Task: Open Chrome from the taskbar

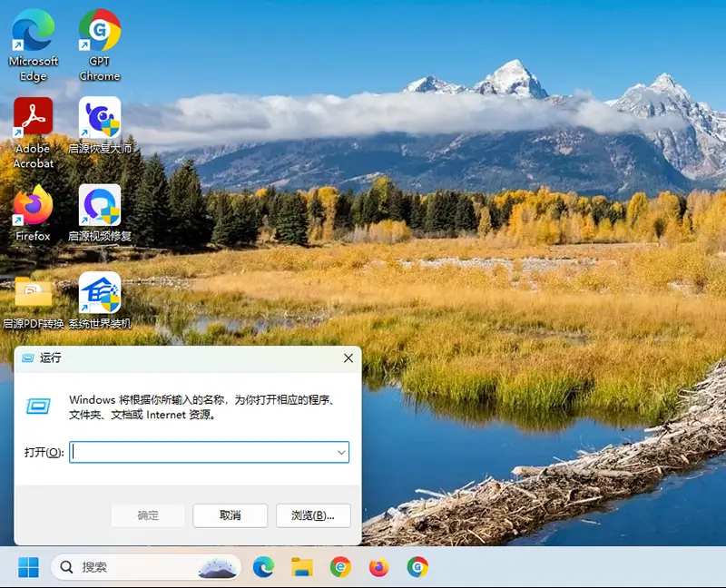Action: pyautogui.click(x=340, y=567)
